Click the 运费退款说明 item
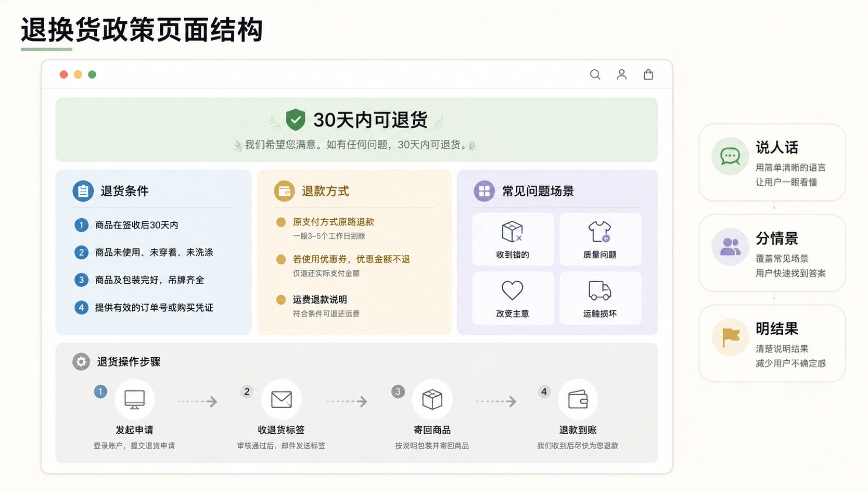 (320, 299)
